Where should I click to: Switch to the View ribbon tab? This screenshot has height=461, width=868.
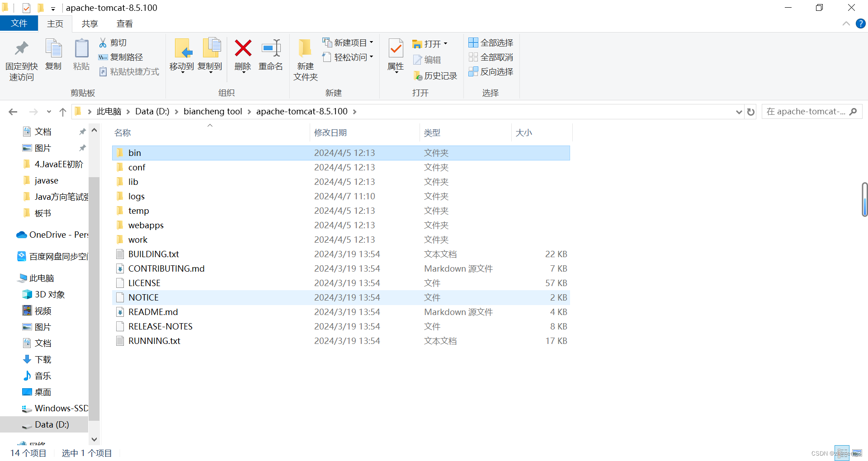coord(125,24)
